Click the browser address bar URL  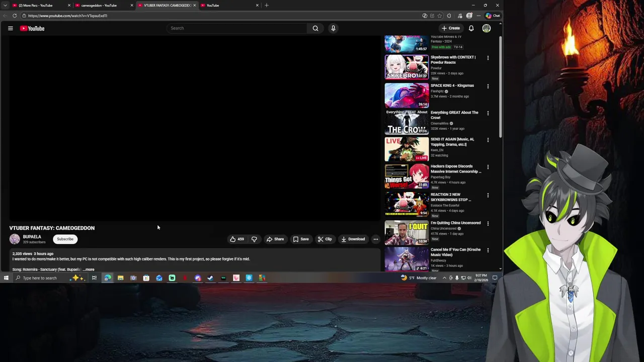coord(67,16)
